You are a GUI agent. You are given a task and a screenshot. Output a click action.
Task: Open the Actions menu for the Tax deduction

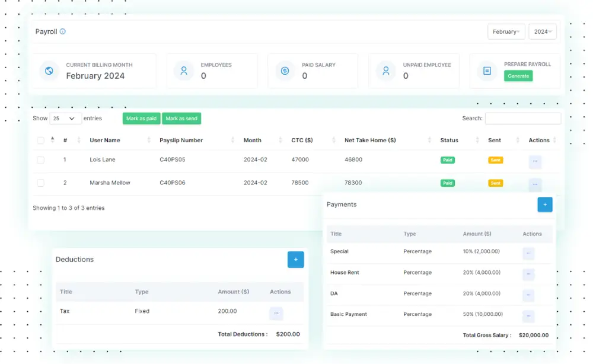coord(276,312)
